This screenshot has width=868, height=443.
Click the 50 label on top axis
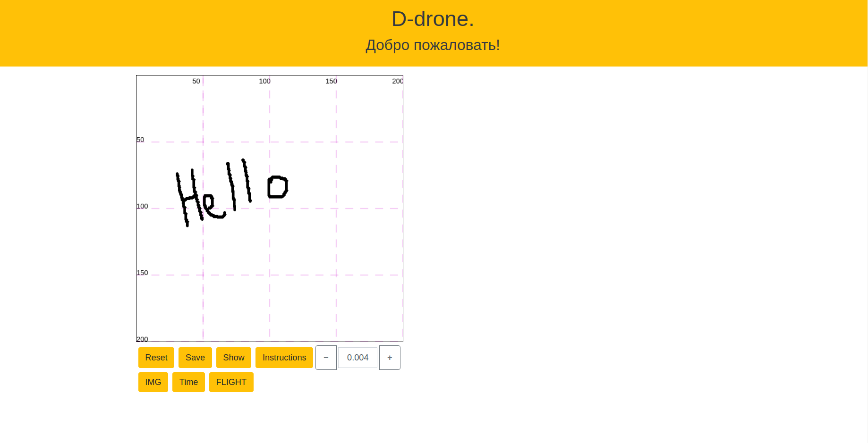tap(196, 81)
